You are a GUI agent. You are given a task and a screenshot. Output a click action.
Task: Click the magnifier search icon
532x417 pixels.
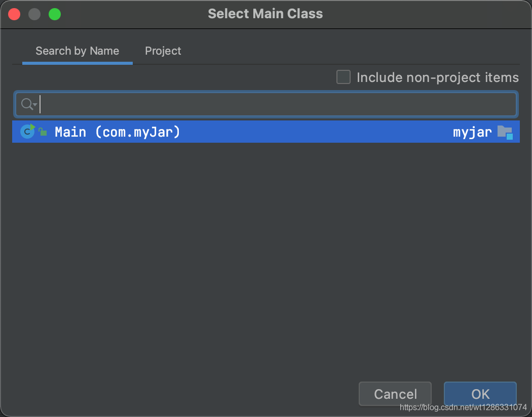click(26, 104)
